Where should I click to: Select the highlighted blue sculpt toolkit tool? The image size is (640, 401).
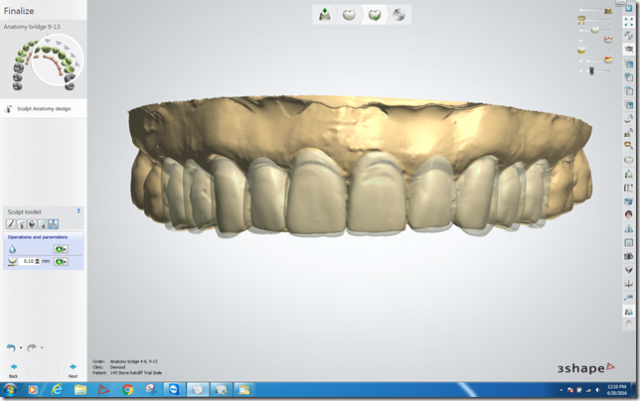[53, 224]
